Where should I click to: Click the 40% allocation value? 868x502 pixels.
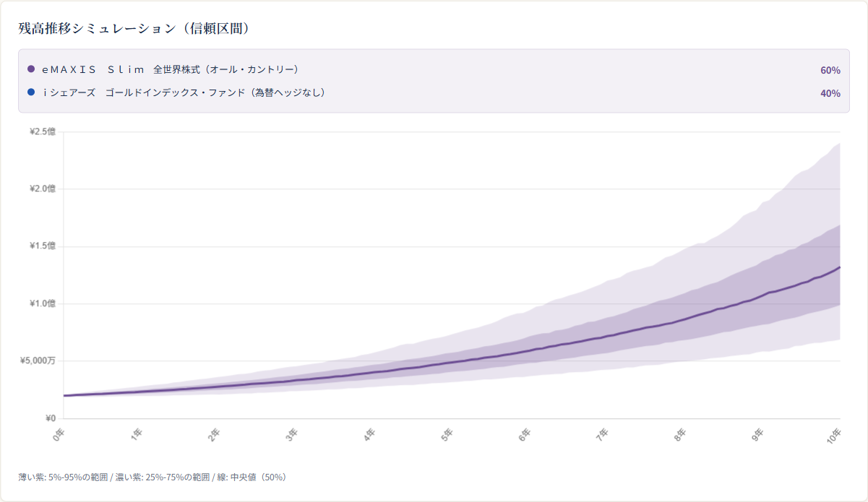(x=830, y=93)
